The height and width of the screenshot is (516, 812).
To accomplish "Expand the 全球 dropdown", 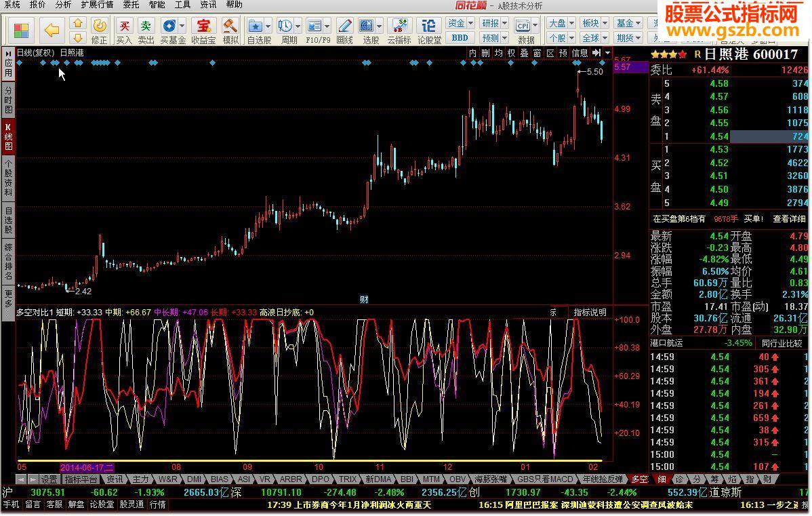I will 594,38.
